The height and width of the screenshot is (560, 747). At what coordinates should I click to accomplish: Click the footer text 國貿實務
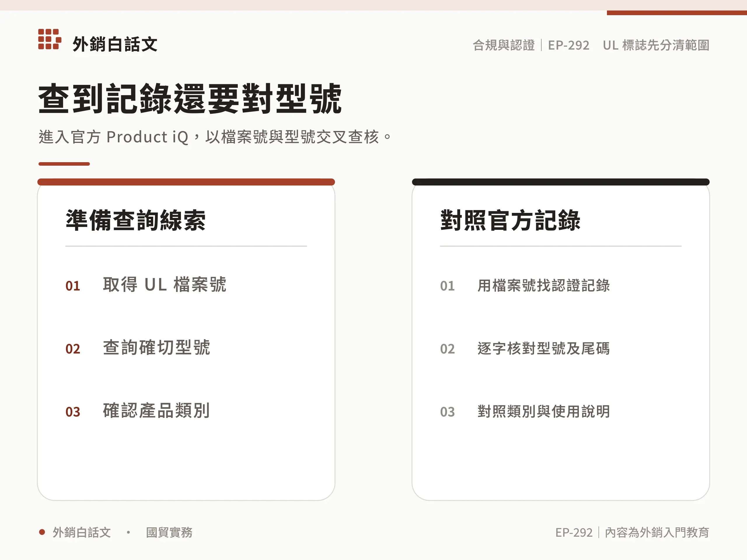169,532
